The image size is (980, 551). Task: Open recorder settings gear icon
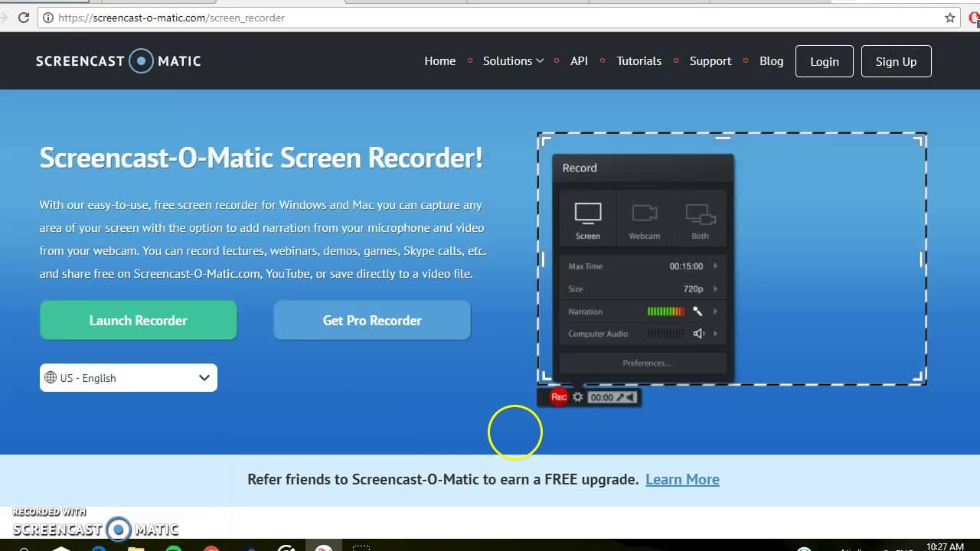[x=578, y=397]
